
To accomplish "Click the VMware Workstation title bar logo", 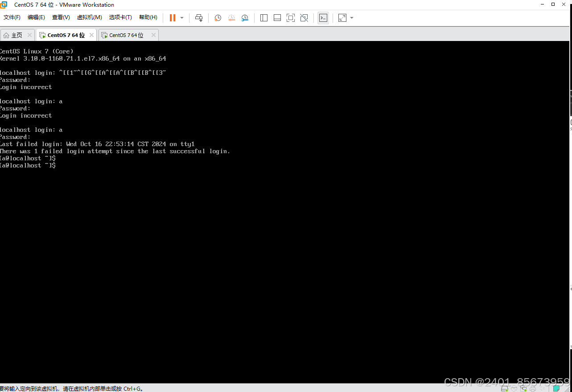I will (x=4, y=4).
